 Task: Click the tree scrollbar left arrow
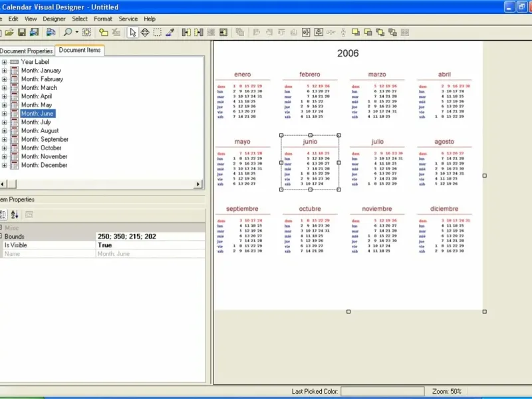pyautogui.click(x=3, y=184)
